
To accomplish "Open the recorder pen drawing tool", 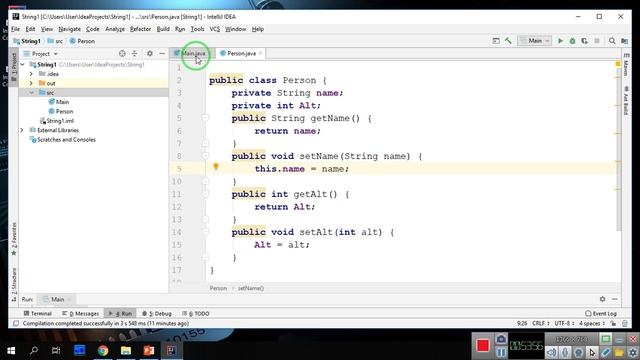I will click(605, 352).
